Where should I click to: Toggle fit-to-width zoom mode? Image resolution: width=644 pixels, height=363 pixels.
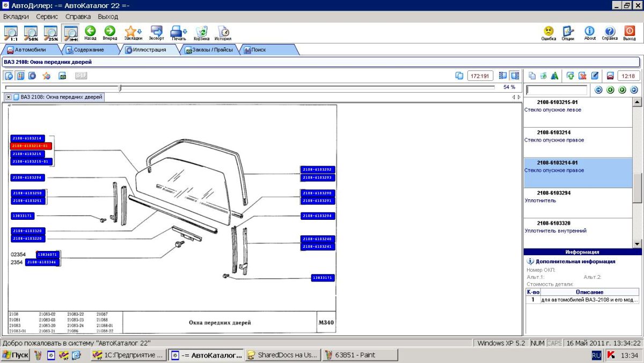click(x=71, y=33)
